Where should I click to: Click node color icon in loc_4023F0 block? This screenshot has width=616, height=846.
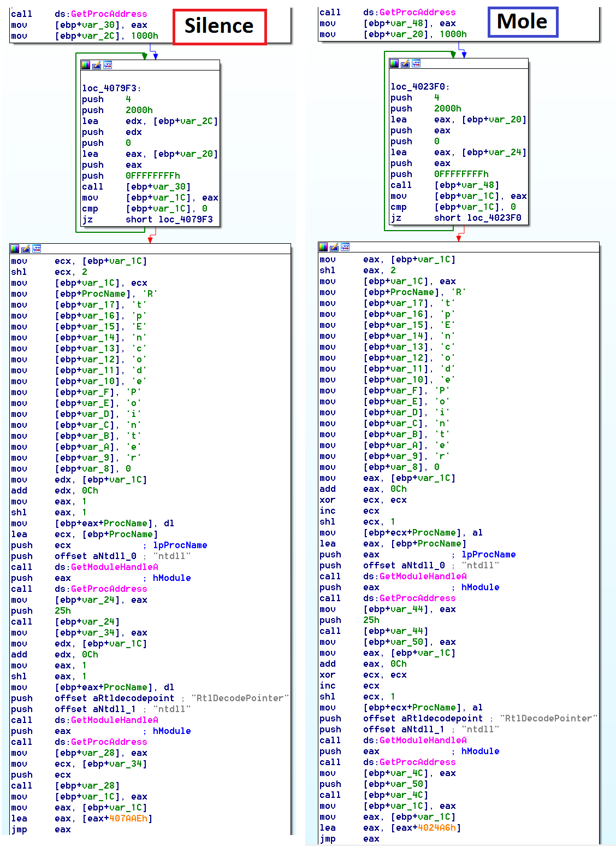tap(394, 63)
